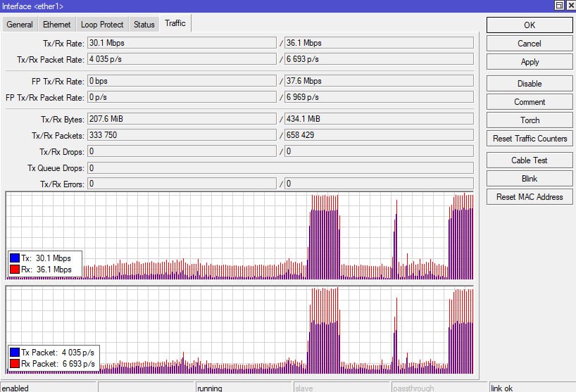Click the red Rx Packet legend swatch
576x392 pixels.
click(15, 364)
